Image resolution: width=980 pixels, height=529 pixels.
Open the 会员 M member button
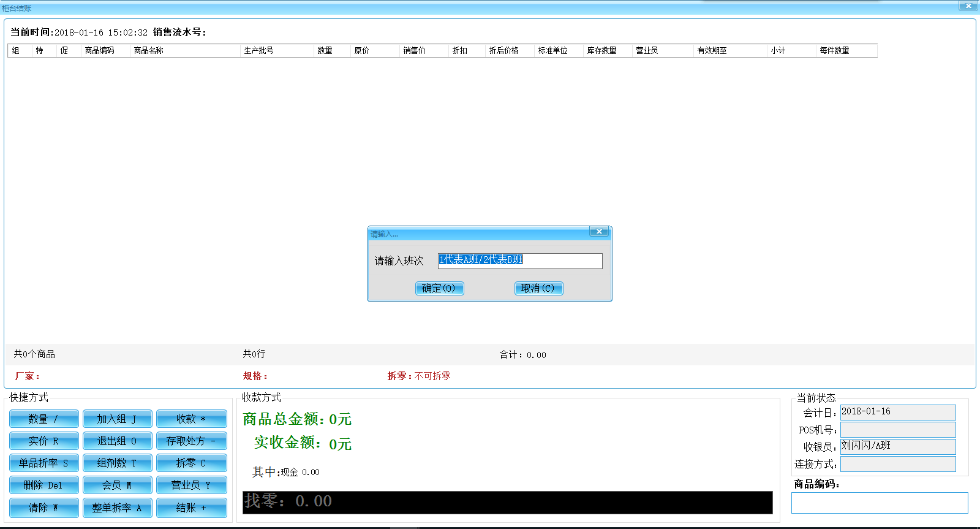(117, 485)
